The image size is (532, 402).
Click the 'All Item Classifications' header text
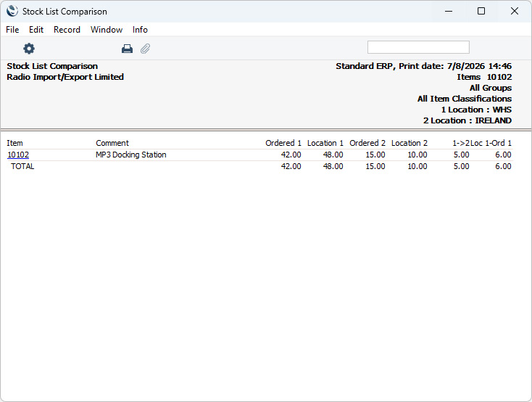[465, 99]
